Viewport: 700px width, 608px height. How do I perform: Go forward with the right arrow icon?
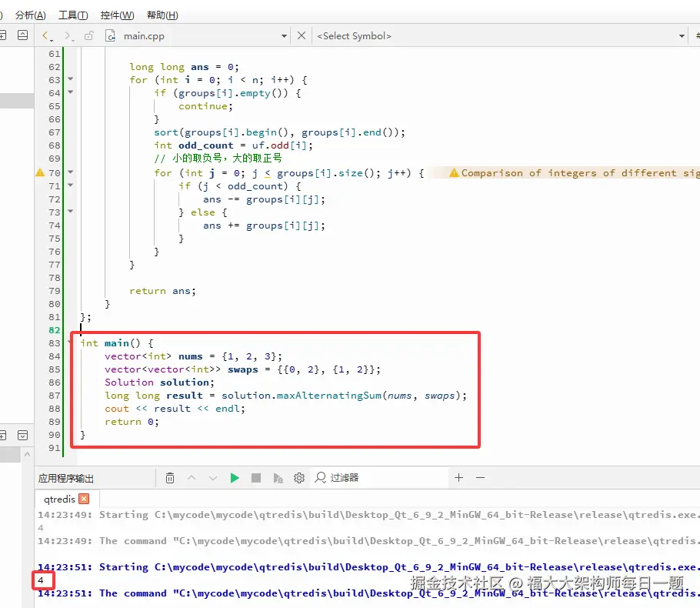[68, 35]
